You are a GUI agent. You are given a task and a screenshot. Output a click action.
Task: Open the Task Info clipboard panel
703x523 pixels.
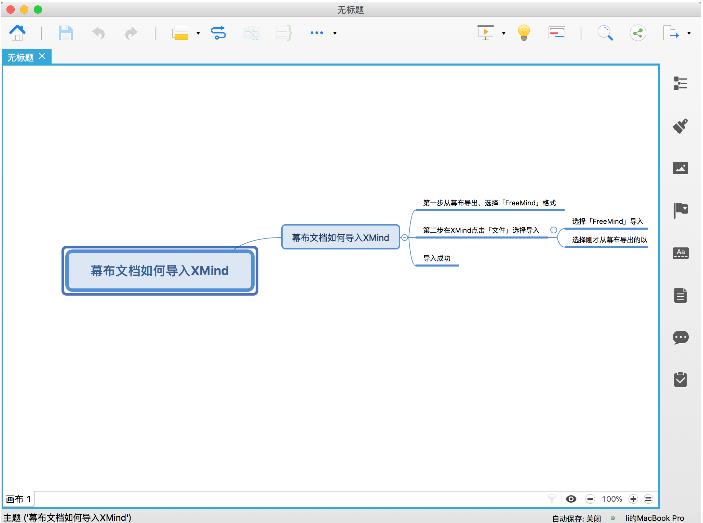tap(681, 379)
